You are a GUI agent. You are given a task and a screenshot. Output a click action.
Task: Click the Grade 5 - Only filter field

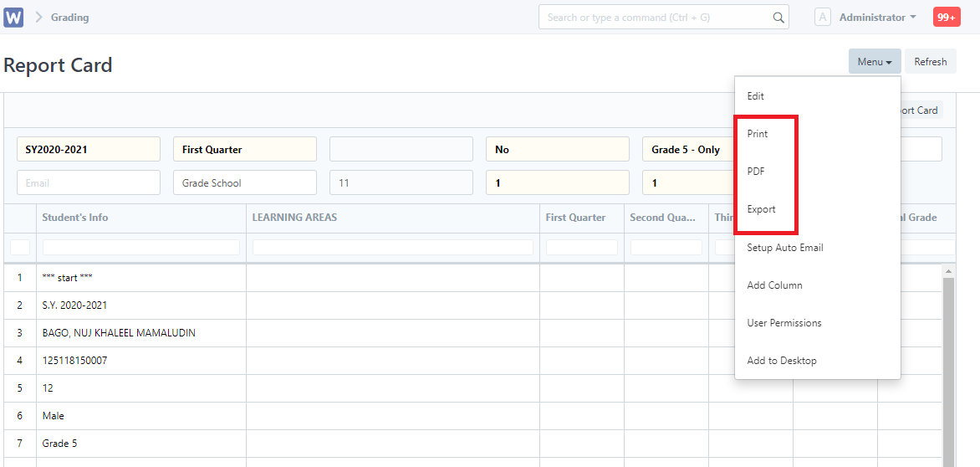689,150
